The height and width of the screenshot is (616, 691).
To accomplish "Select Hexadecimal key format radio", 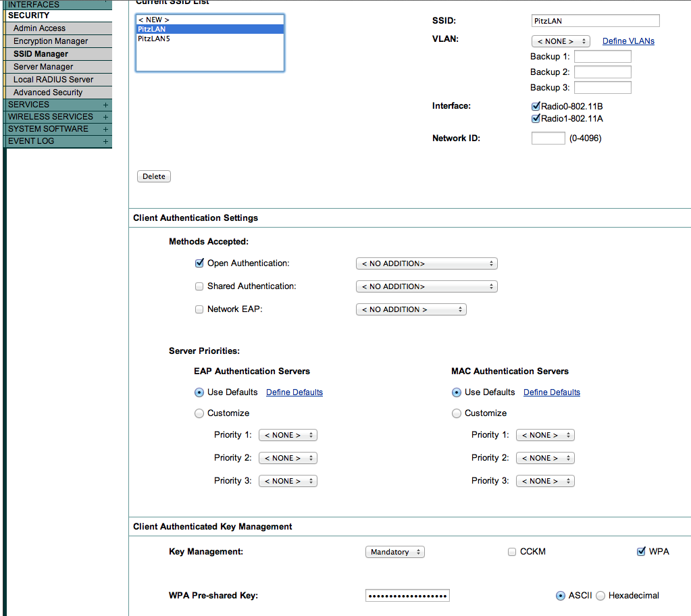I will click(x=600, y=596).
